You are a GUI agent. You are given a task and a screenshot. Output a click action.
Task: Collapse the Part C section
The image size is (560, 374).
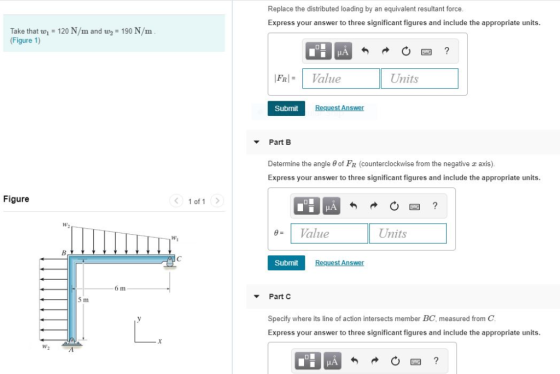tap(256, 296)
